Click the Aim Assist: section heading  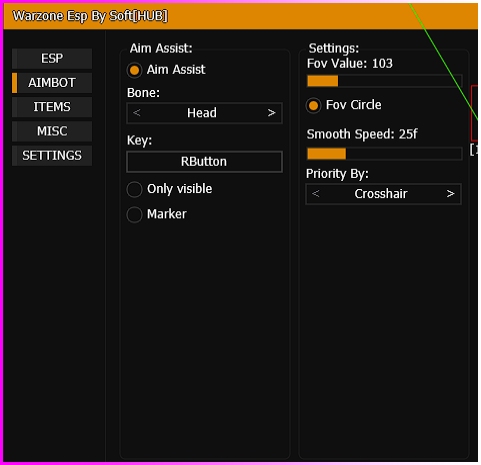(161, 48)
